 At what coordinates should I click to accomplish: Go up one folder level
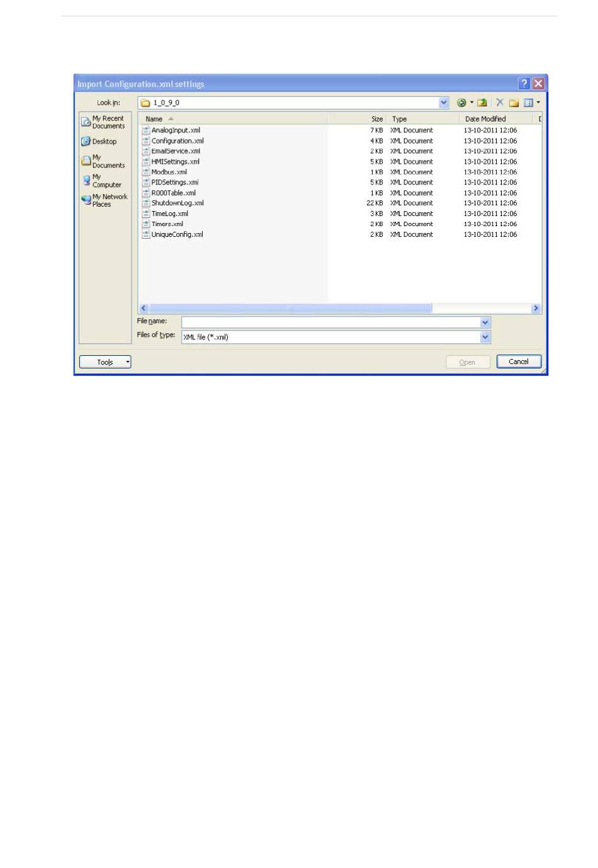[x=482, y=103]
